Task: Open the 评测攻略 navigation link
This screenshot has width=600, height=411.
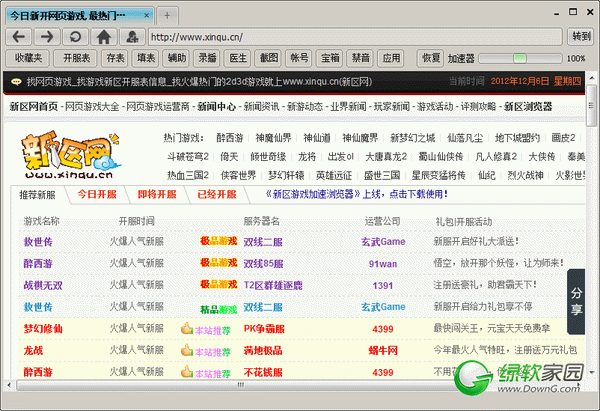Action: tap(478, 106)
